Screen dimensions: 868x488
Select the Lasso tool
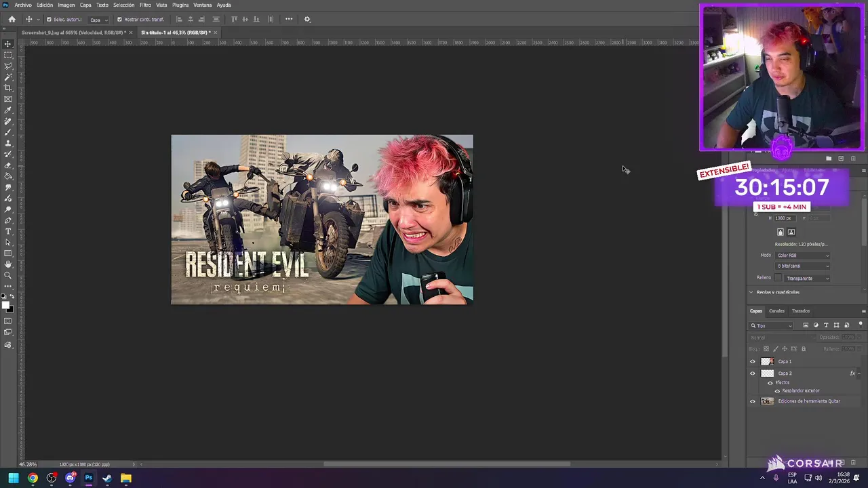pyautogui.click(x=8, y=66)
